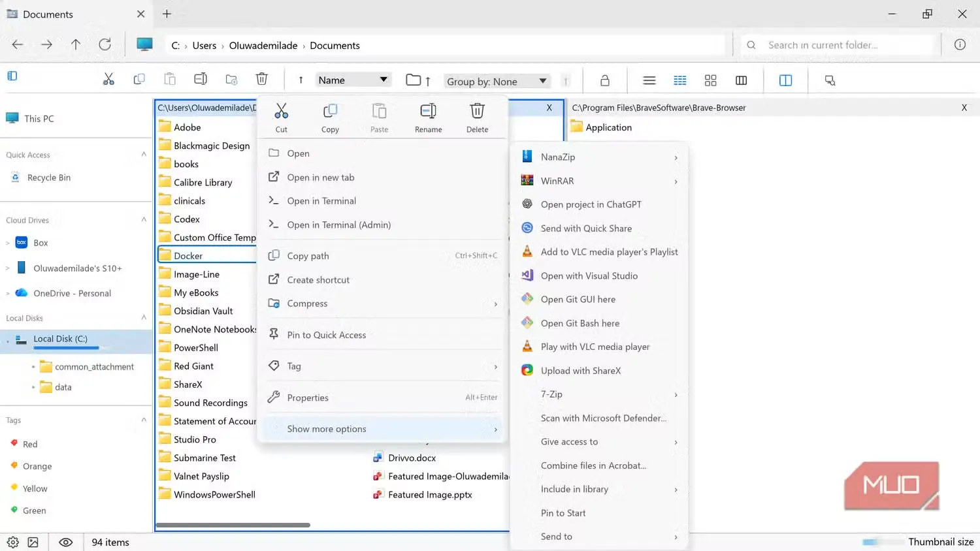Choose Copy path from context menu

tap(382, 256)
